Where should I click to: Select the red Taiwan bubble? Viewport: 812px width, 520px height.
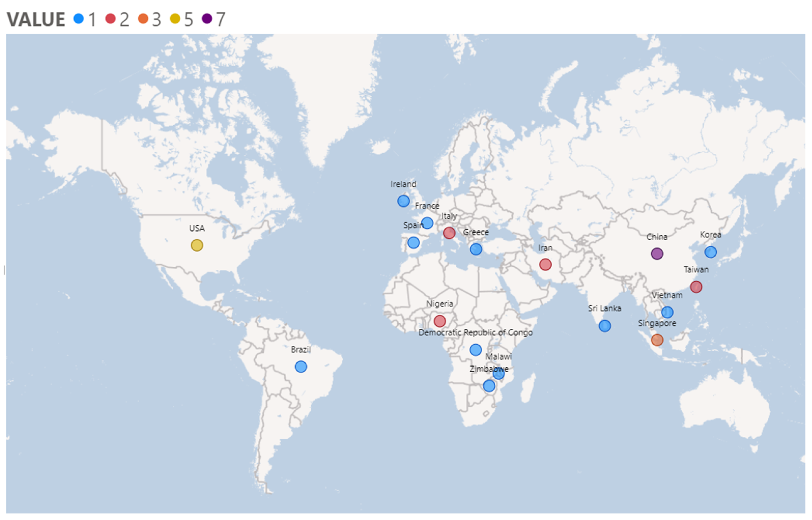pos(696,287)
